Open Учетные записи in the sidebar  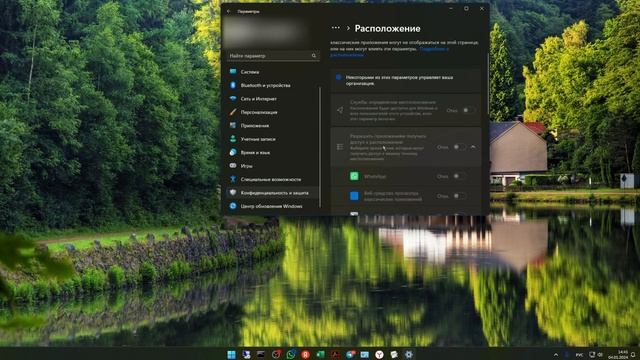[x=272, y=139]
